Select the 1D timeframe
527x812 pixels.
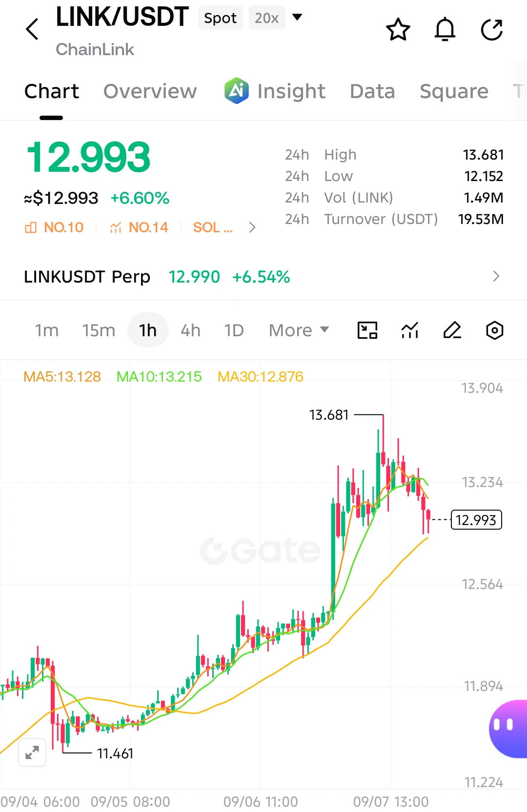pos(234,330)
